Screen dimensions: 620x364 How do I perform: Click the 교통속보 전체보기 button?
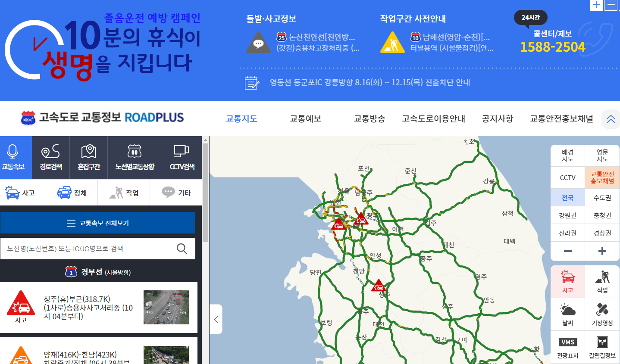(x=98, y=223)
